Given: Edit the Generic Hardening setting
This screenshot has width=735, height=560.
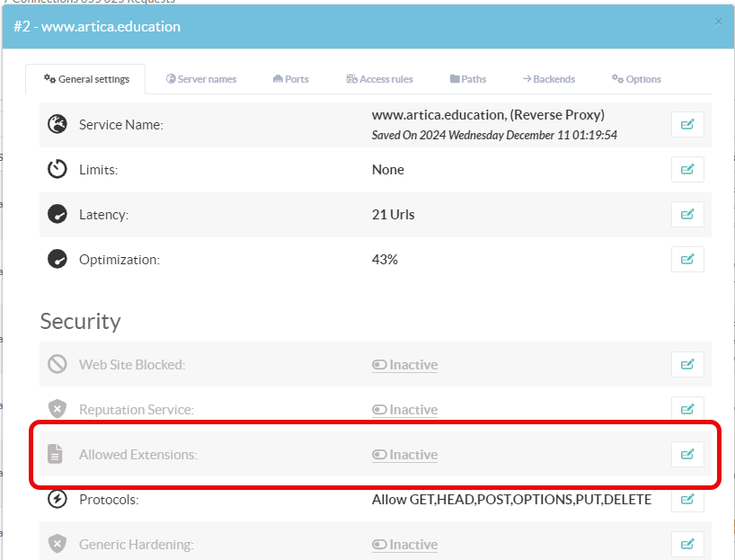Looking at the screenshot, I should (687, 544).
